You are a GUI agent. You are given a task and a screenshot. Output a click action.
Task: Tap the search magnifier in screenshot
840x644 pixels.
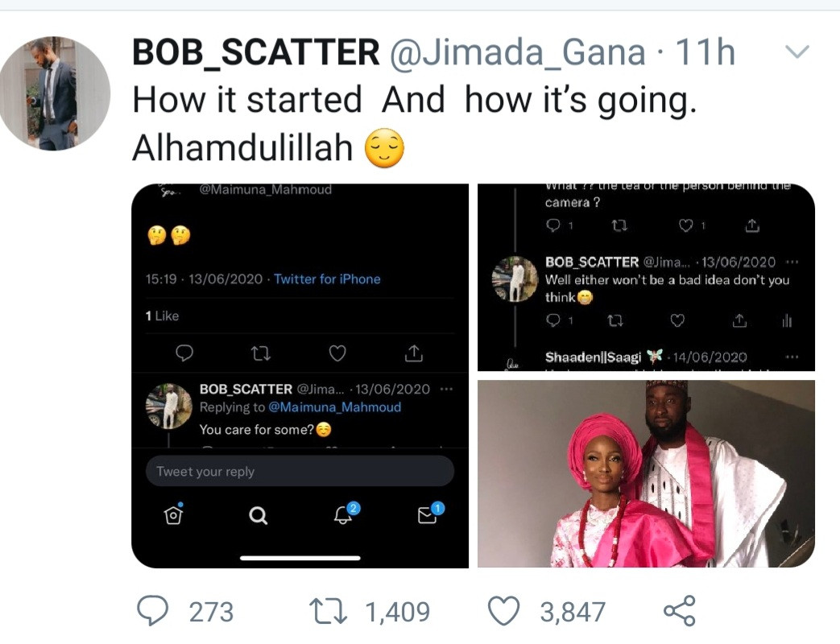click(259, 516)
